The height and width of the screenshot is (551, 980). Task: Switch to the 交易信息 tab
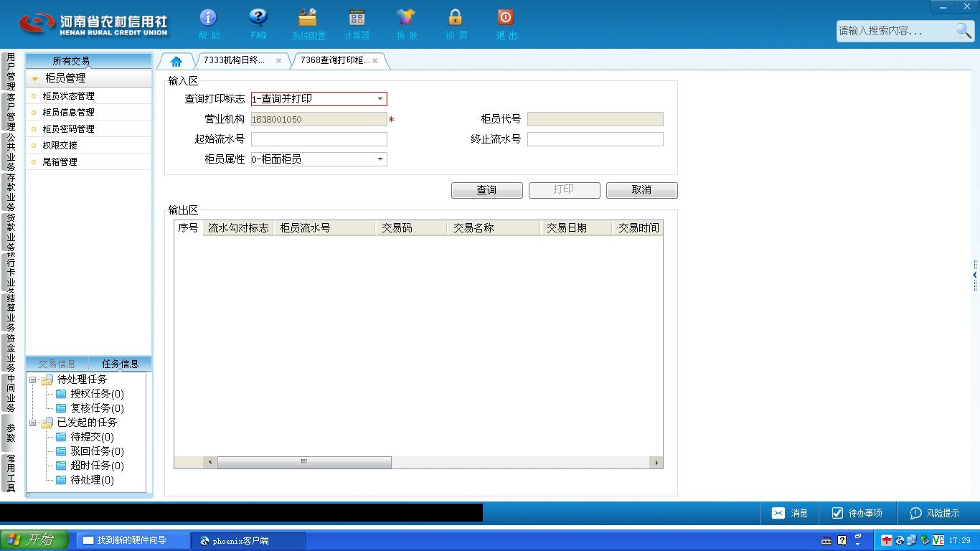point(57,364)
